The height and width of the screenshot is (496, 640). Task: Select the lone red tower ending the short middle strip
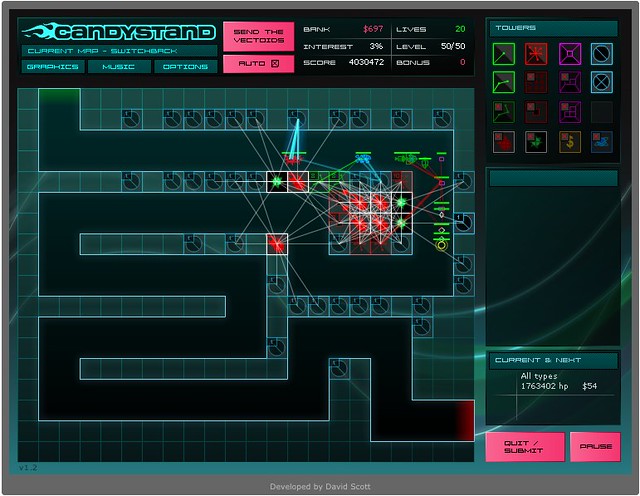tap(277, 244)
